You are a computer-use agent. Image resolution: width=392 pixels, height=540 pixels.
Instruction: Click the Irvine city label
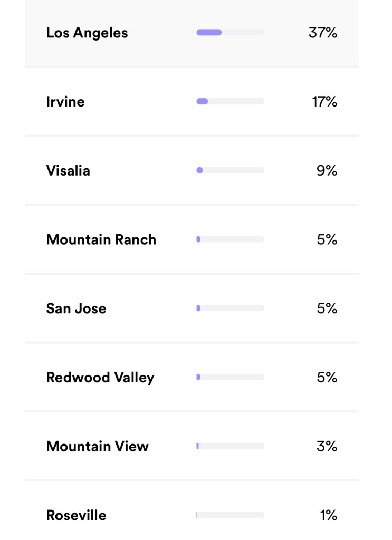coord(65,102)
